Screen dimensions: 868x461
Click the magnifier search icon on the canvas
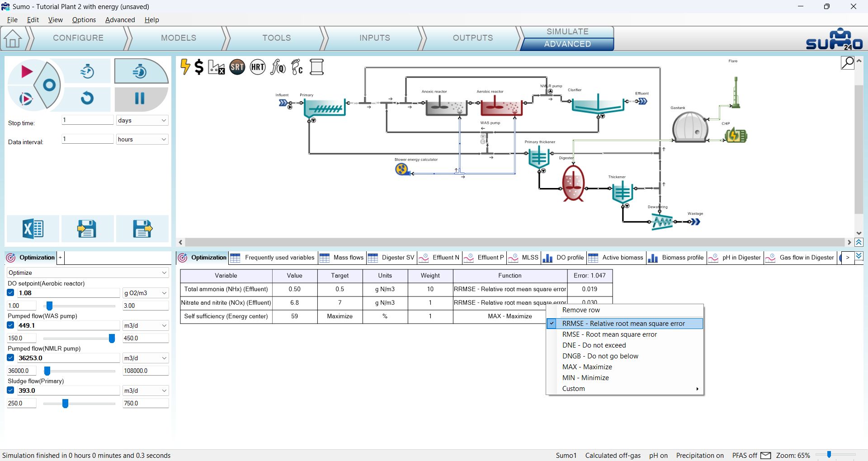(x=848, y=63)
